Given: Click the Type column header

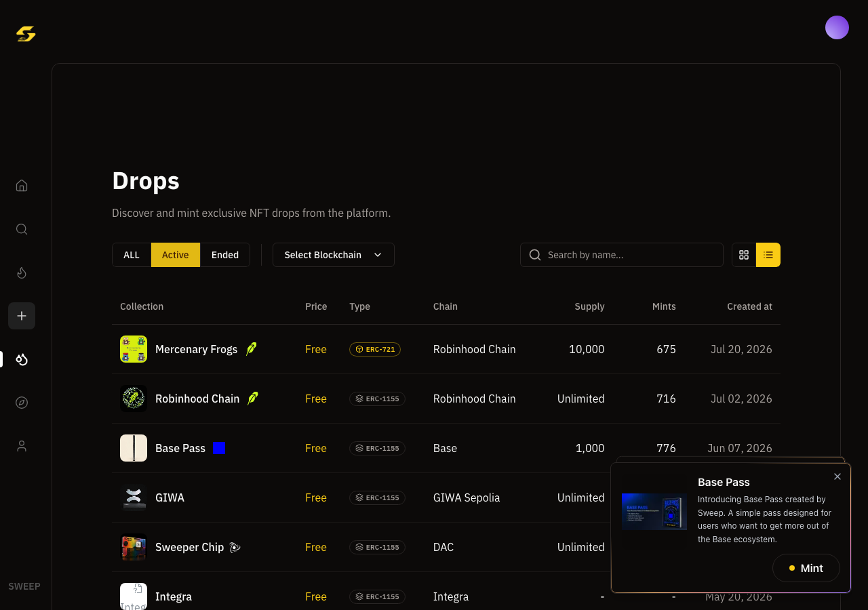Looking at the screenshot, I should click(360, 306).
